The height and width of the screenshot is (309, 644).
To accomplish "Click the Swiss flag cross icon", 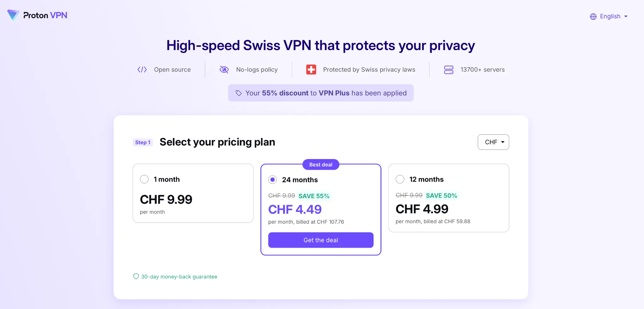I will [311, 69].
